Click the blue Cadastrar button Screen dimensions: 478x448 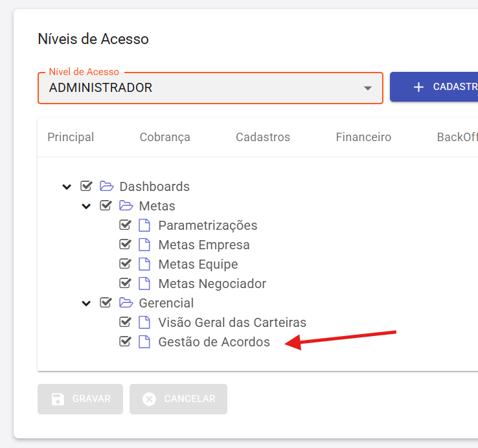pos(434,87)
